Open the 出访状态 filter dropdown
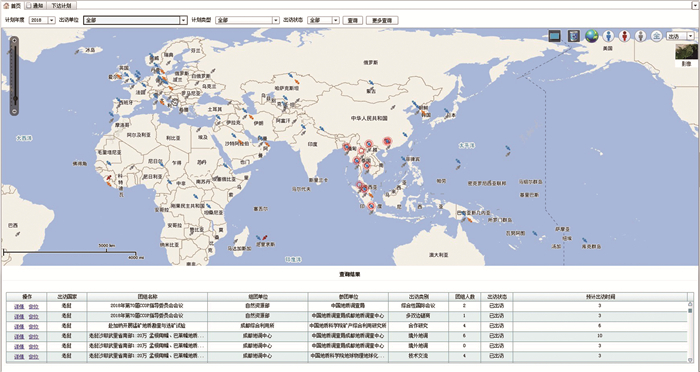The width and height of the screenshot is (700, 372). pos(324,20)
